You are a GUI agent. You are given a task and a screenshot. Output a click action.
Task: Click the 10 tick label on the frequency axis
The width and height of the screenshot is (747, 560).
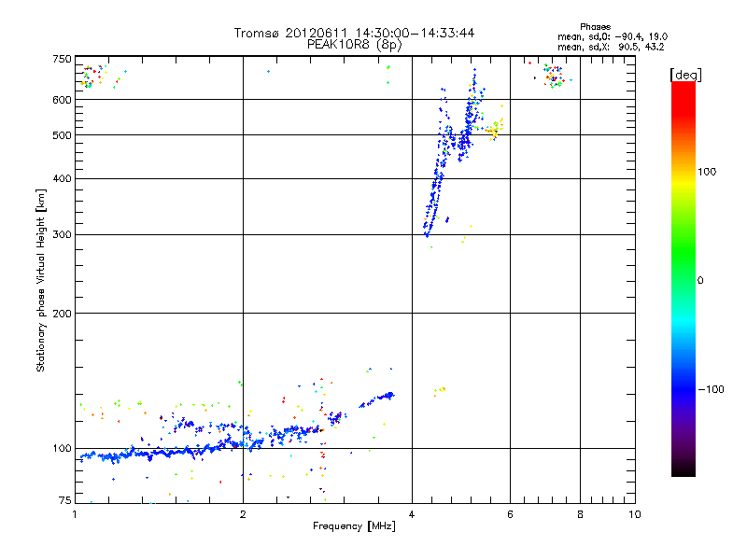point(633,514)
